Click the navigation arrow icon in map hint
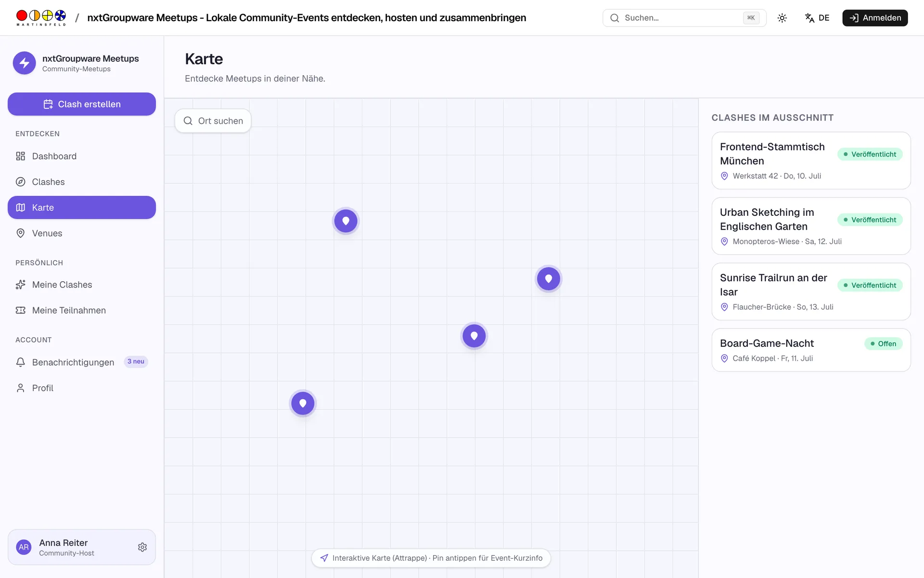This screenshot has height=578, width=924. point(324,558)
